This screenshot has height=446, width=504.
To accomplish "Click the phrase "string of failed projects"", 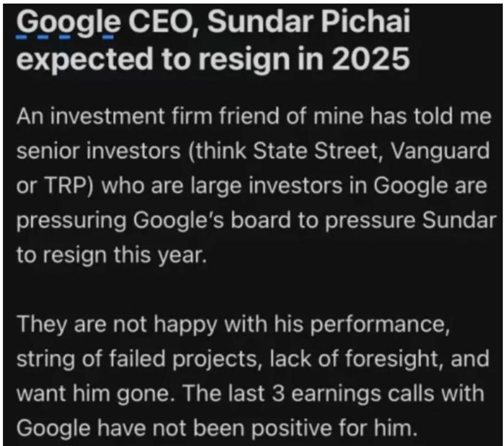I will (137, 359).
